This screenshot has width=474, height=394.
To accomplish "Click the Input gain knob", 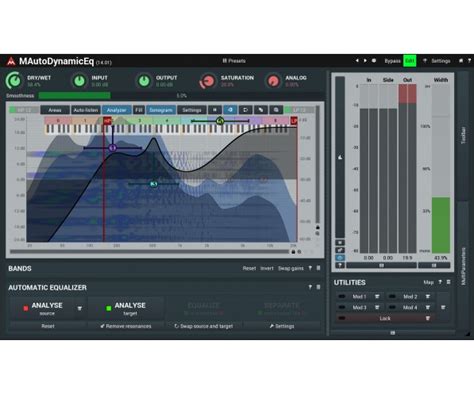I will [79, 81].
